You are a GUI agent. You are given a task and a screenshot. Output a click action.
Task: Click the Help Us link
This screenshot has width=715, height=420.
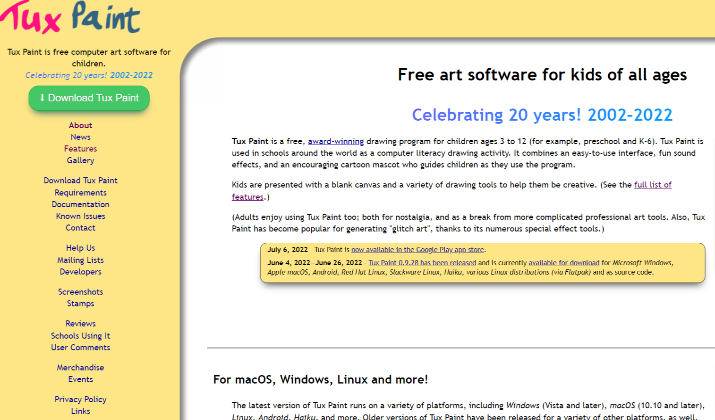[80, 248]
